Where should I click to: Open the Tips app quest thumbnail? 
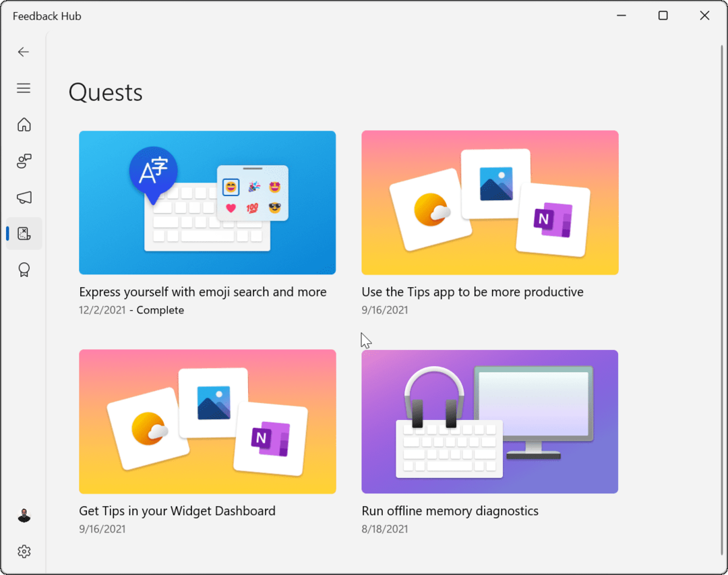[489, 202]
